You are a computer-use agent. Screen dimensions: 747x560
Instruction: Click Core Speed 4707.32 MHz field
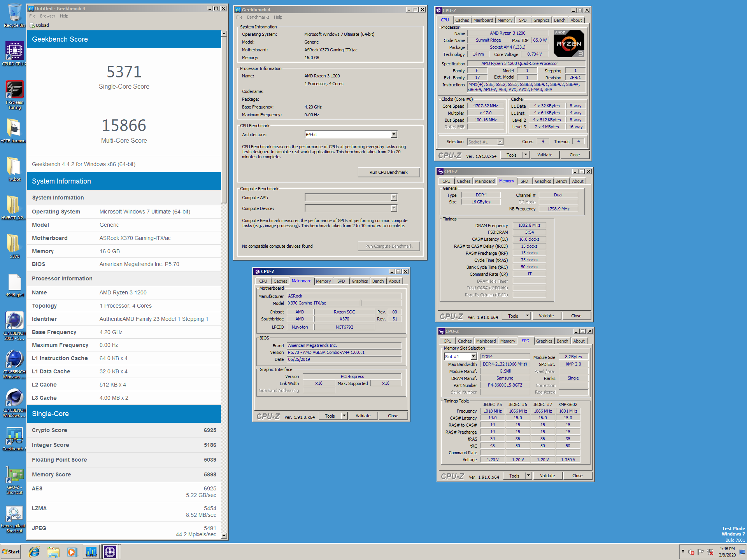pyautogui.click(x=486, y=106)
